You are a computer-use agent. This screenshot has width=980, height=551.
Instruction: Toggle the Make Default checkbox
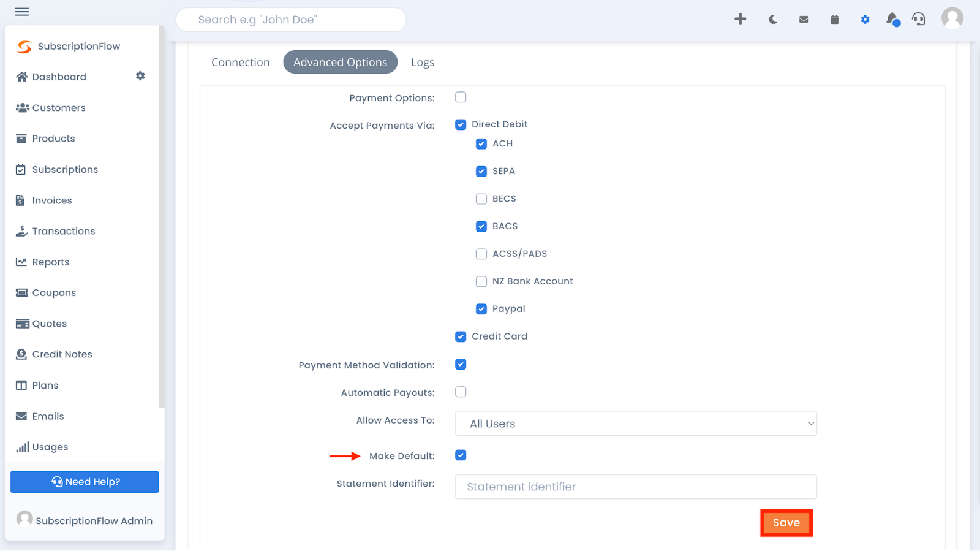[x=461, y=455]
